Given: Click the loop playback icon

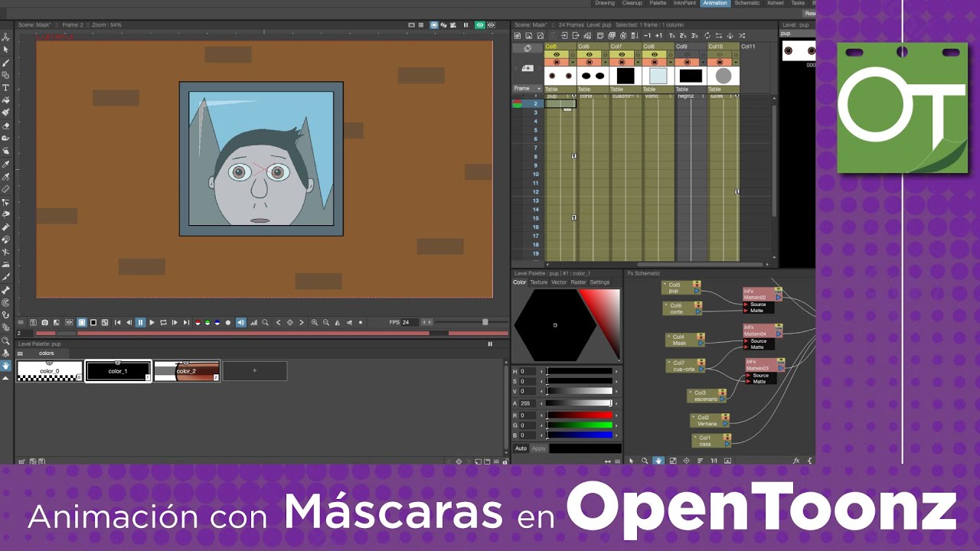Looking at the screenshot, I should coord(163,322).
